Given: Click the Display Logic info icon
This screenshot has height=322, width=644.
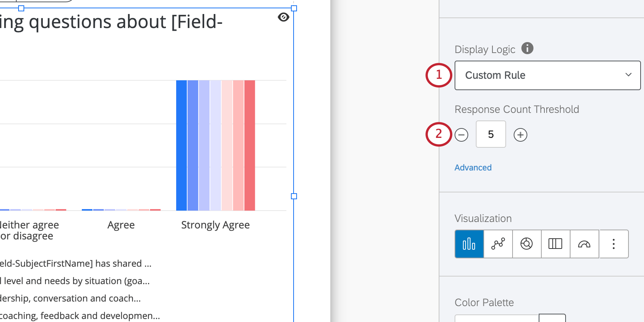Looking at the screenshot, I should (x=527, y=48).
